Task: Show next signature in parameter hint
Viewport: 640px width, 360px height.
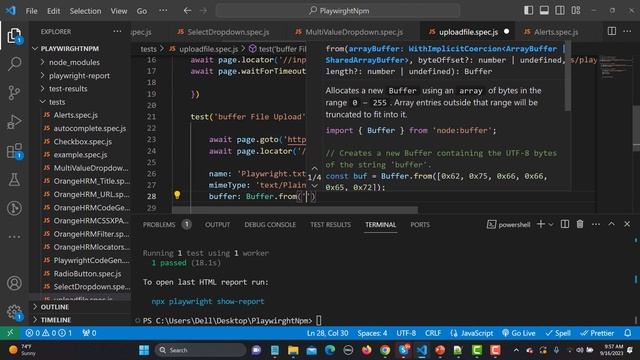Action: click(x=314, y=186)
